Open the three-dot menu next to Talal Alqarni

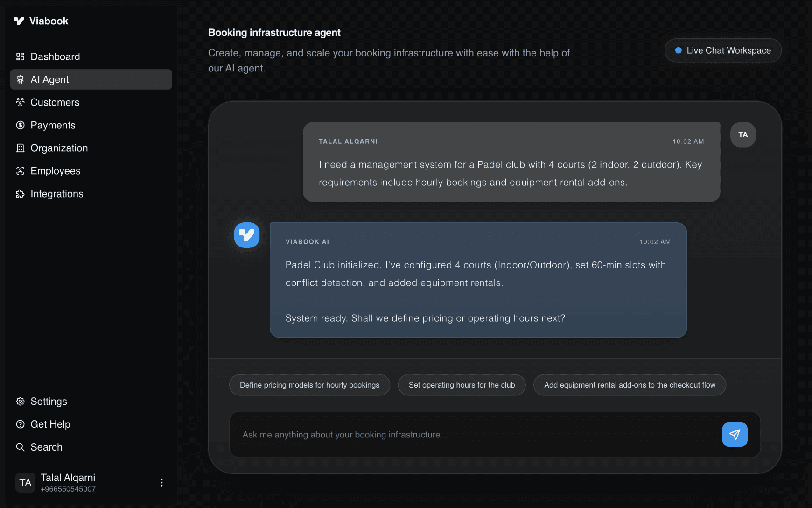161,482
